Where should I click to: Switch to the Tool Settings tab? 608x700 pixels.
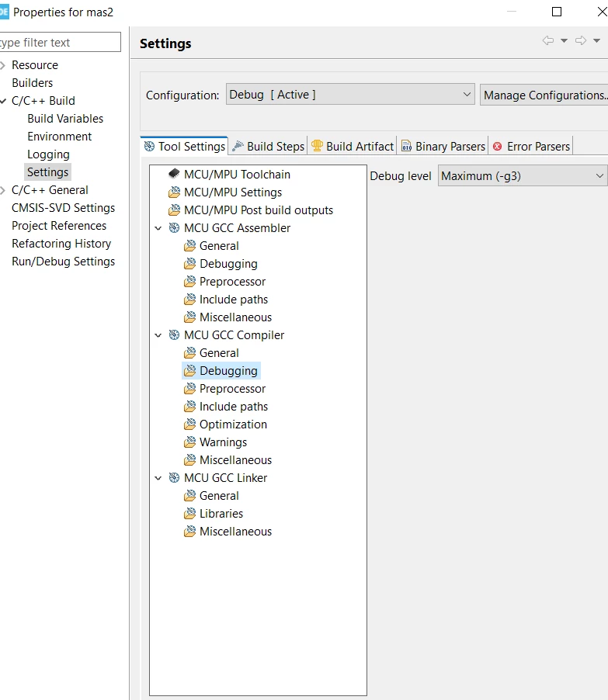coord(185,146)
